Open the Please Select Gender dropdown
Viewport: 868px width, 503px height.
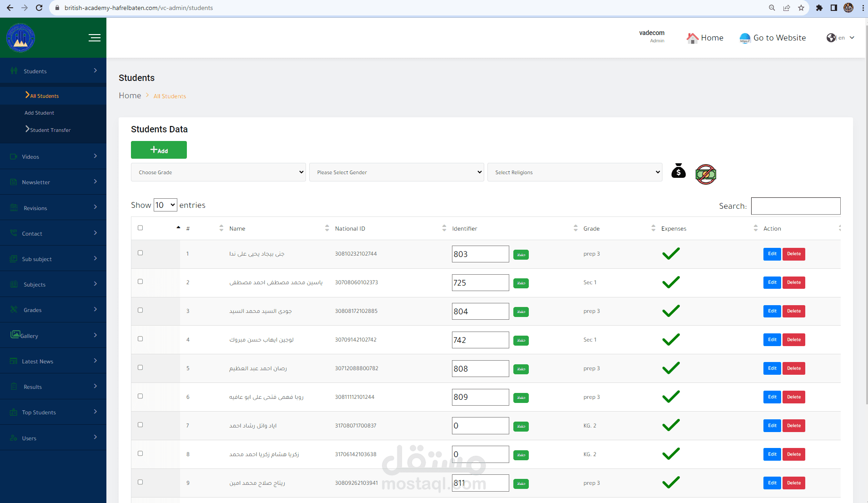(x=396, y=172)
